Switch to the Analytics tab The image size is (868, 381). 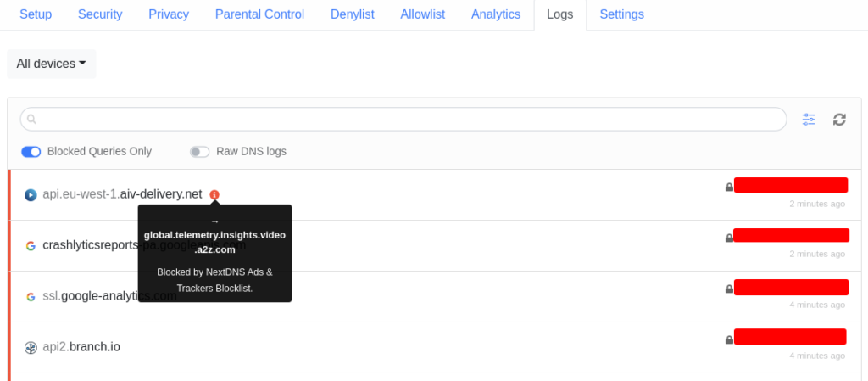coord(495,14)
